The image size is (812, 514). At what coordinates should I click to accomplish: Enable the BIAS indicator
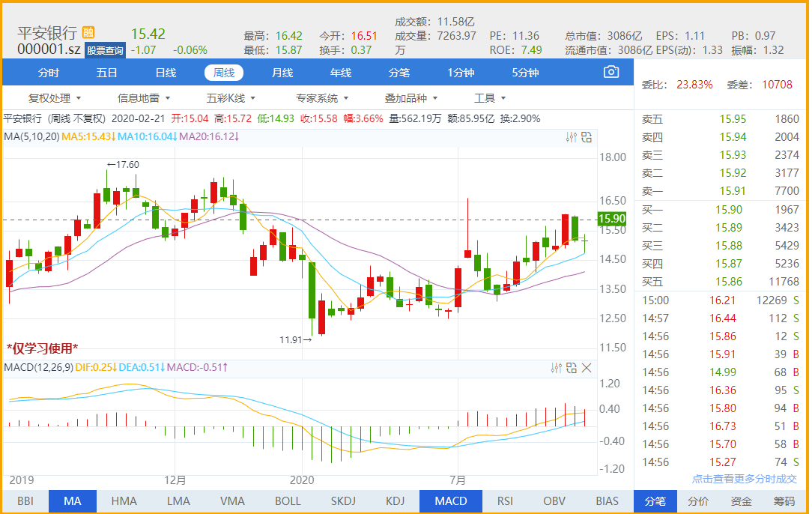[607, 501]
